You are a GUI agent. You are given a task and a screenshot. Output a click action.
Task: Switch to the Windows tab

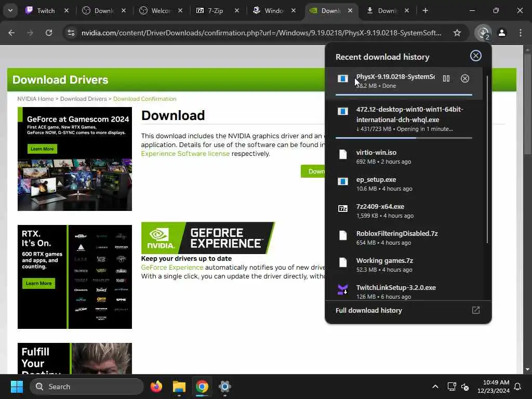273,10
